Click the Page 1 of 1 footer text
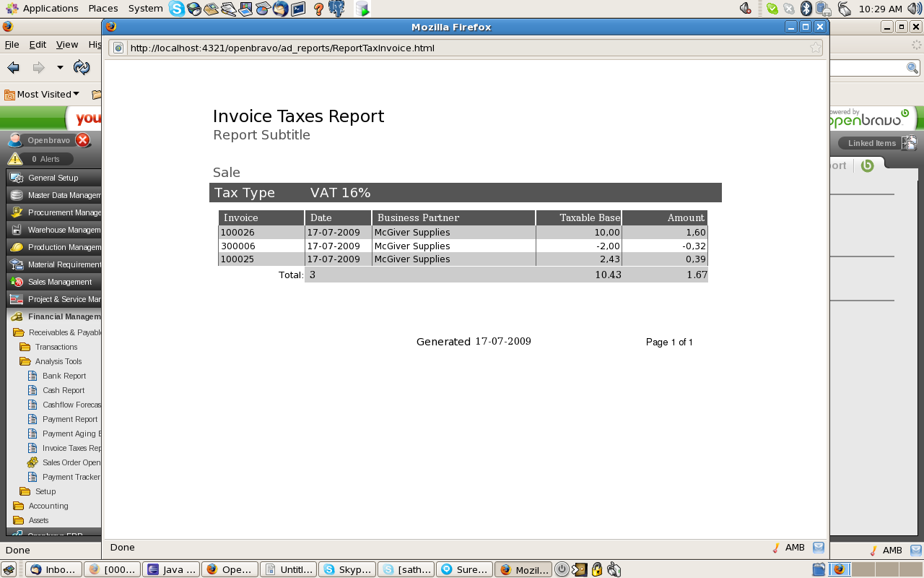 click(x=669, y=342)
